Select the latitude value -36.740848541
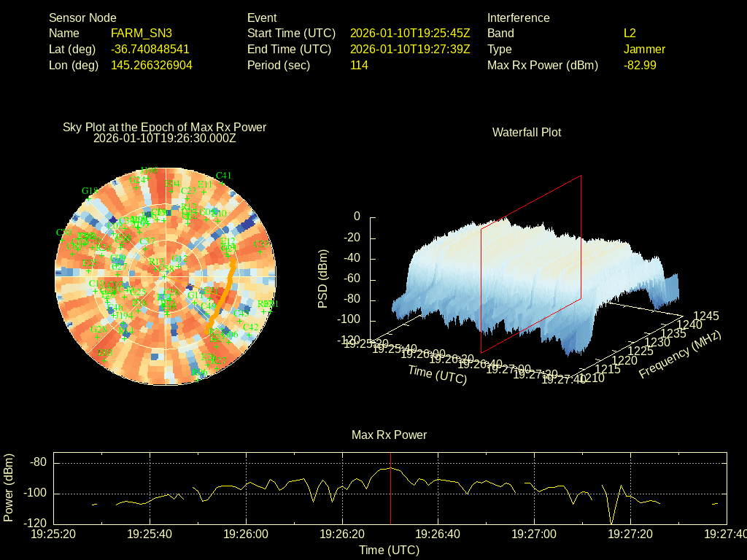The height and width of the screenshot is (560, 747). (x=150, y=50)
